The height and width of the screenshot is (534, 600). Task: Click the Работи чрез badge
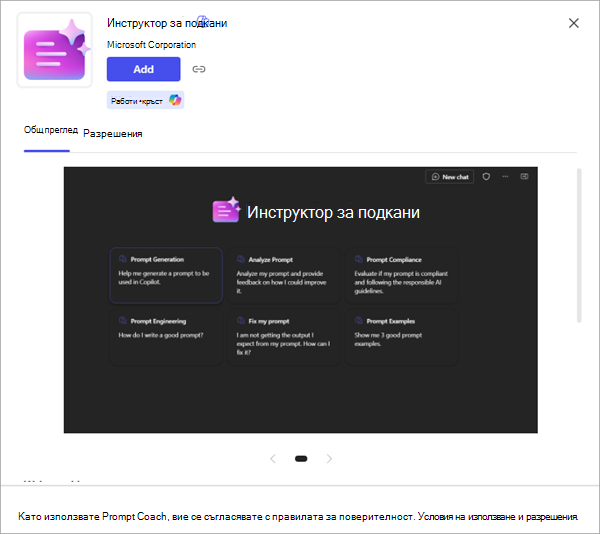coord(145,100)
